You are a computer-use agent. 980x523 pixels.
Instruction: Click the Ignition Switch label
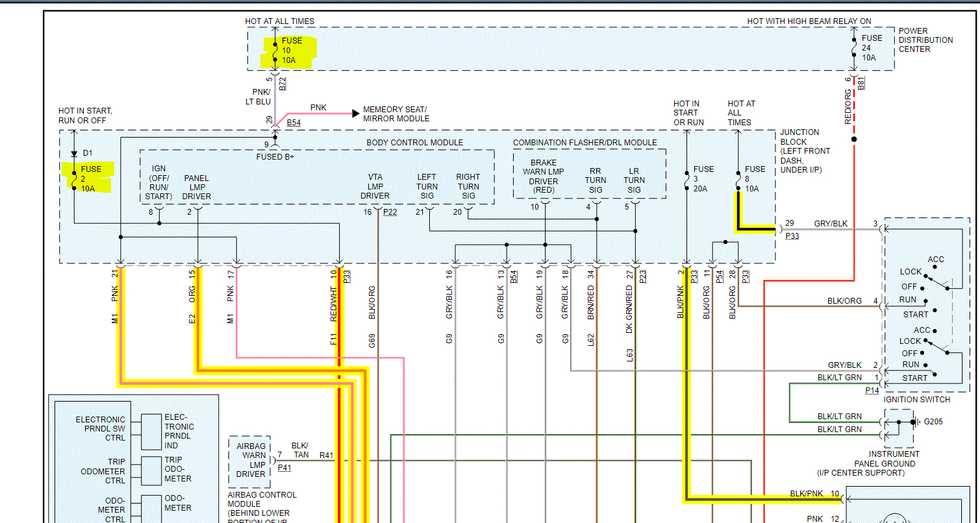coord(916,400)
